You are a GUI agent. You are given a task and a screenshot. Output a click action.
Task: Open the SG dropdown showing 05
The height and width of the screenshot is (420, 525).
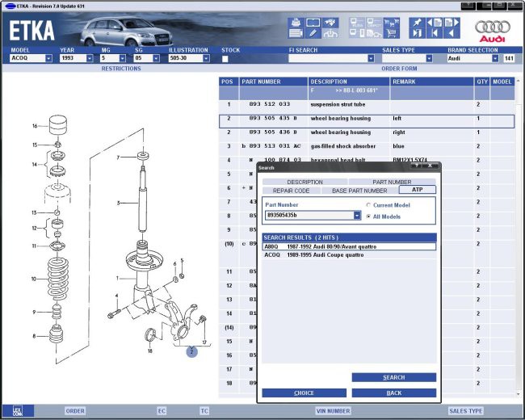point(156,58)
